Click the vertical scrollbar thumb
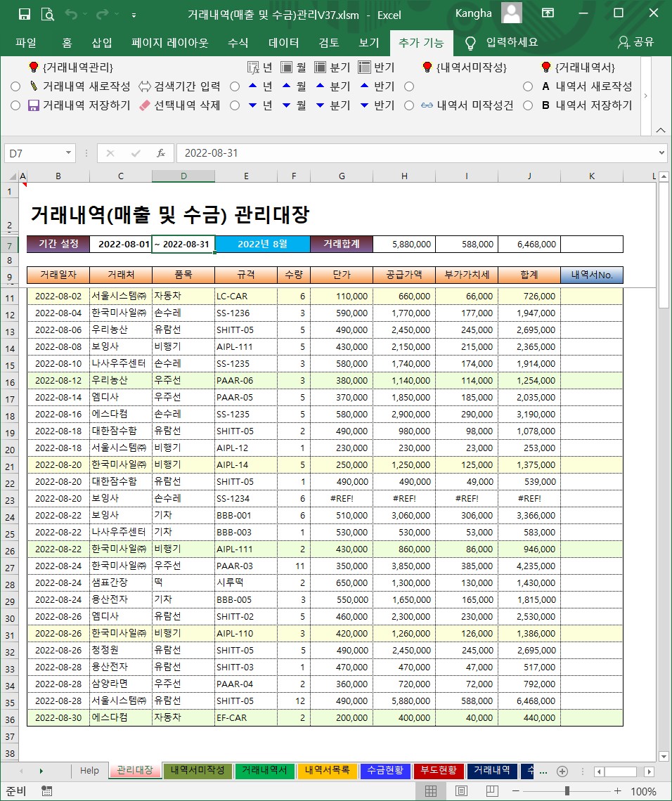This screenshot has width=672, height=801. point(664,247)
